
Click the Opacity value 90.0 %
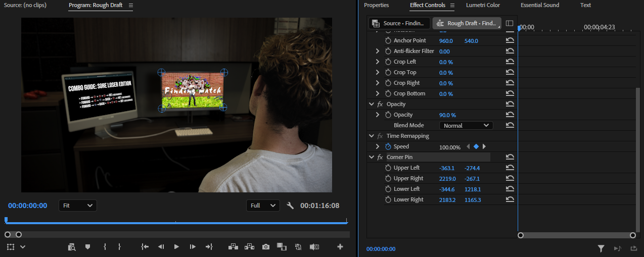pos(447,115)
